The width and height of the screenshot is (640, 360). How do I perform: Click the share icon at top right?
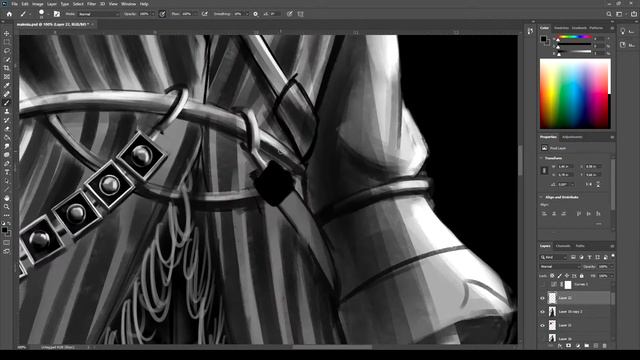(633, 14)
